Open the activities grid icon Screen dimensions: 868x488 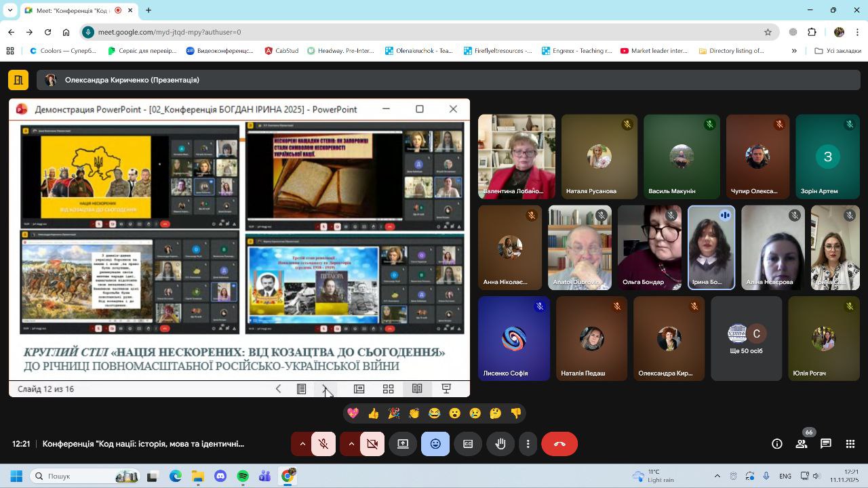[850, 444]
